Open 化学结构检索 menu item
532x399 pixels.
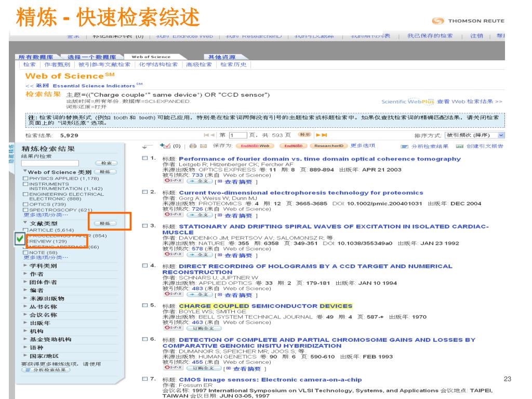[158, 64]
